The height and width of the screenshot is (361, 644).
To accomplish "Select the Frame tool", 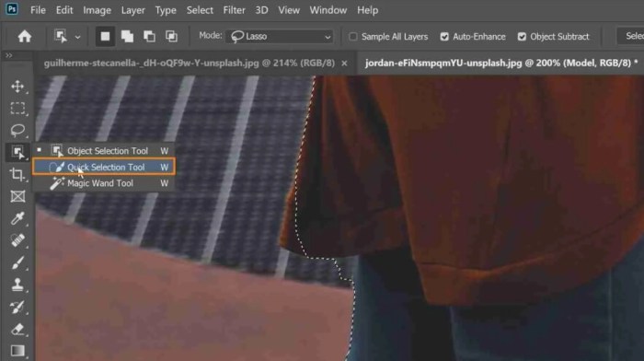I will click(17, 196).
